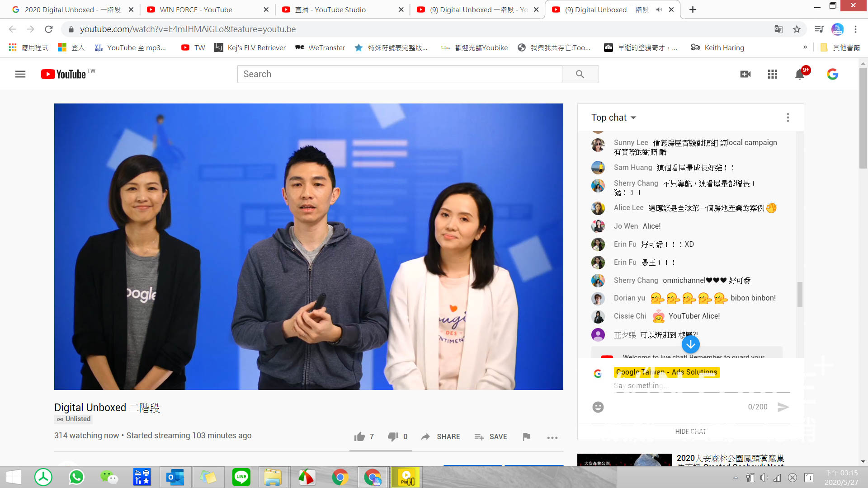Open the notifications bell
Screen dimensions: 868x488
click(x=799, y=75)
